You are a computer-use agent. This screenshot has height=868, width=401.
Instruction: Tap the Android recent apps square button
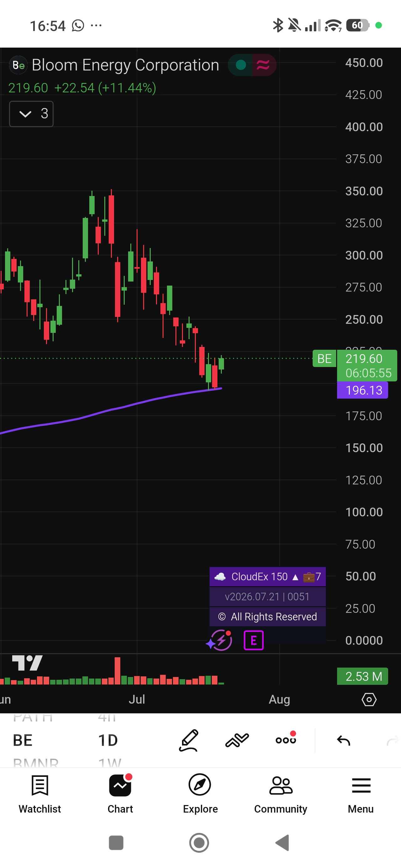coord(116,843)
